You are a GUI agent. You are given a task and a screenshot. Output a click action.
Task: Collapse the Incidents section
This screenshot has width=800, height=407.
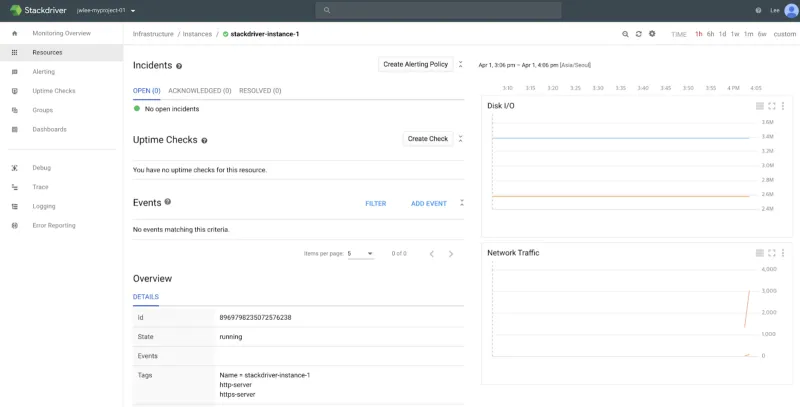pos(460,64)
